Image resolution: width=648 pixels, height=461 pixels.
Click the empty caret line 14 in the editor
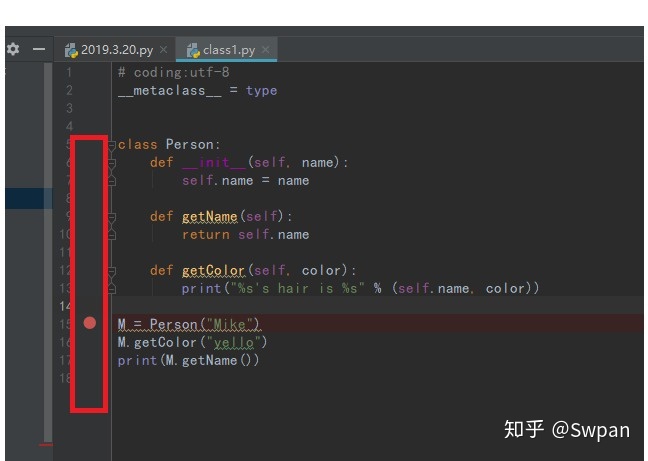coord(378,306)
